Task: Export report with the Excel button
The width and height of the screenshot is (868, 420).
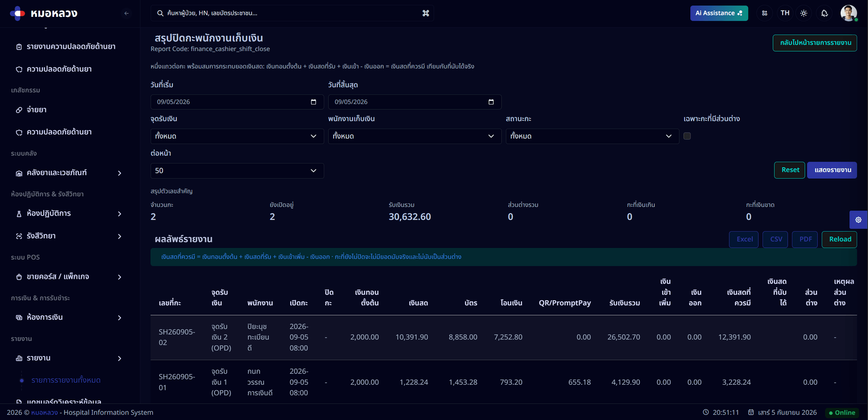Action: 744,239
